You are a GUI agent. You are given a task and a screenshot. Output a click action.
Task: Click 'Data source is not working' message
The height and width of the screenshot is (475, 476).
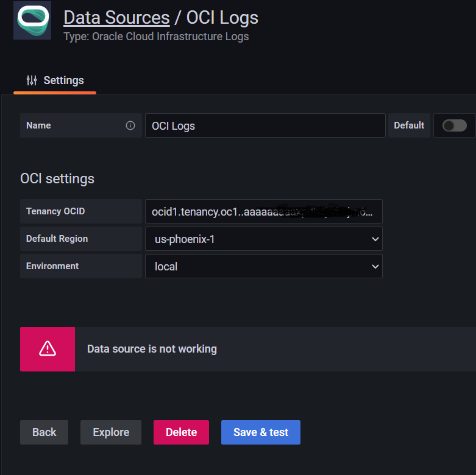(152, 349)
